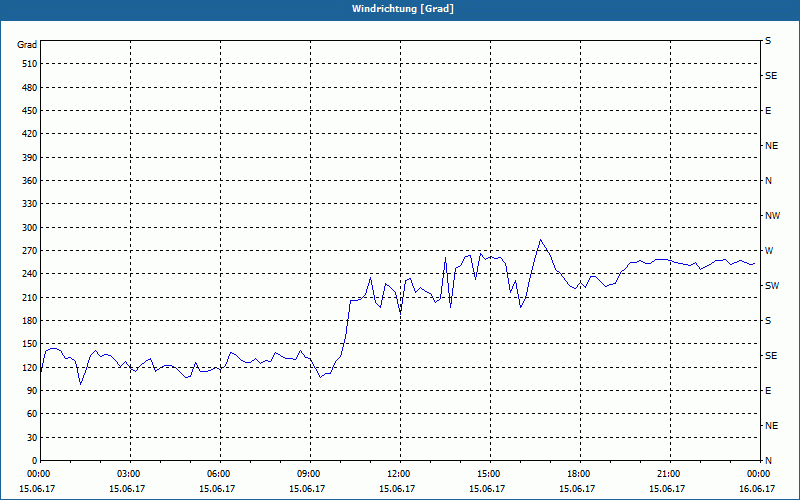This screenshot has width=800, height=500.
Task: Select the 16.06.17 date label
Action: click(x=757, y=488)
